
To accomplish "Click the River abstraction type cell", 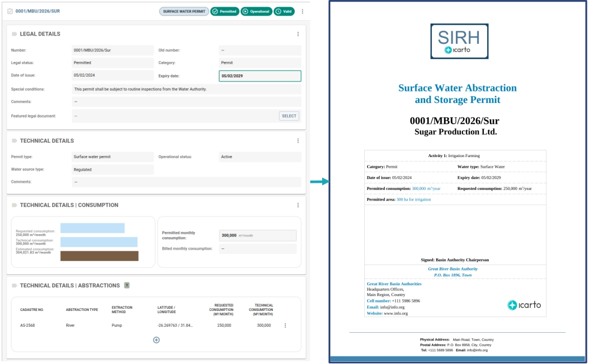I will 70,326.
